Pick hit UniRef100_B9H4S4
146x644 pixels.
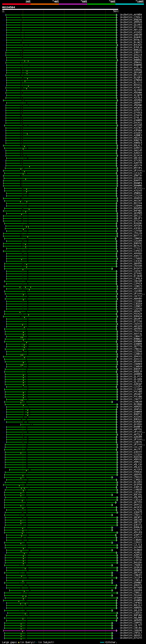pos(131,316)
